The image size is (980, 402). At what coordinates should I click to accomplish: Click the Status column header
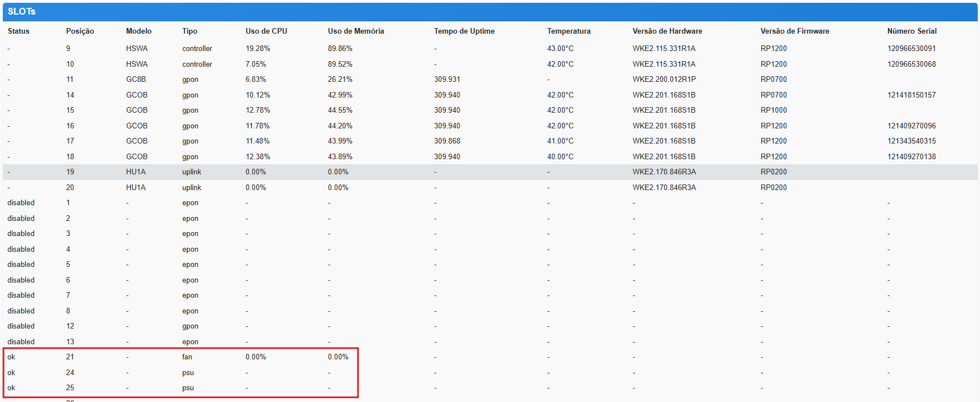pyautogui.click(x=19, y=31)
